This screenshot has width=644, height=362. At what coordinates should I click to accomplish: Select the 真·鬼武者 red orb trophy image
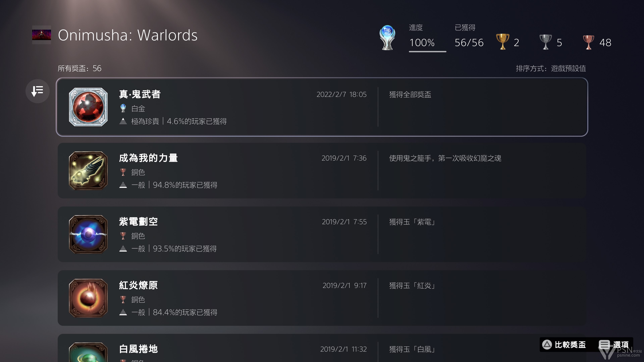click(88, 107)
